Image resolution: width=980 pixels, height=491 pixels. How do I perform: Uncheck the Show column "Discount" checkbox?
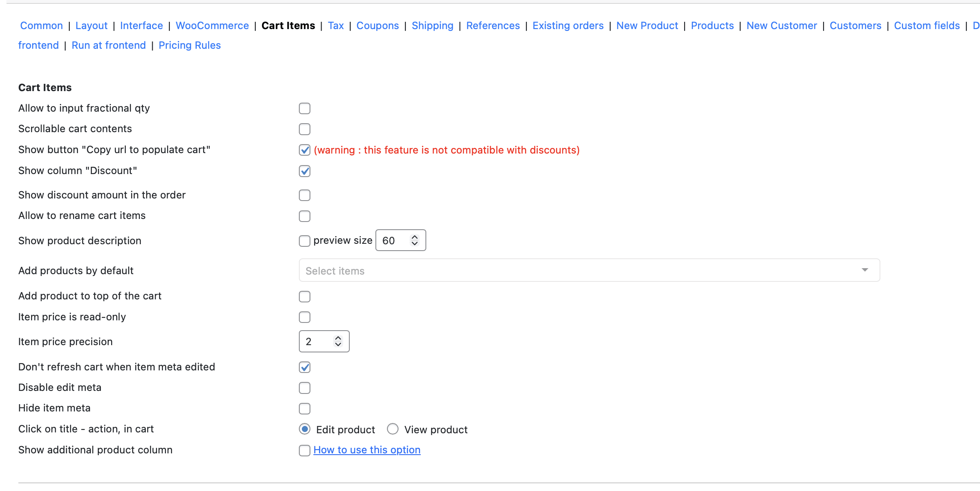pos(304,171)
